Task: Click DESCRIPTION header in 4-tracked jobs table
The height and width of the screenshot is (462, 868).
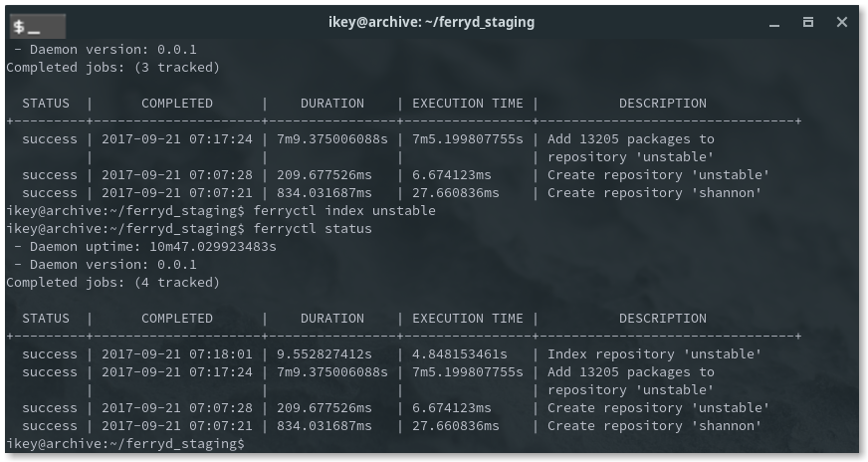Action: [x=663, y=319]
